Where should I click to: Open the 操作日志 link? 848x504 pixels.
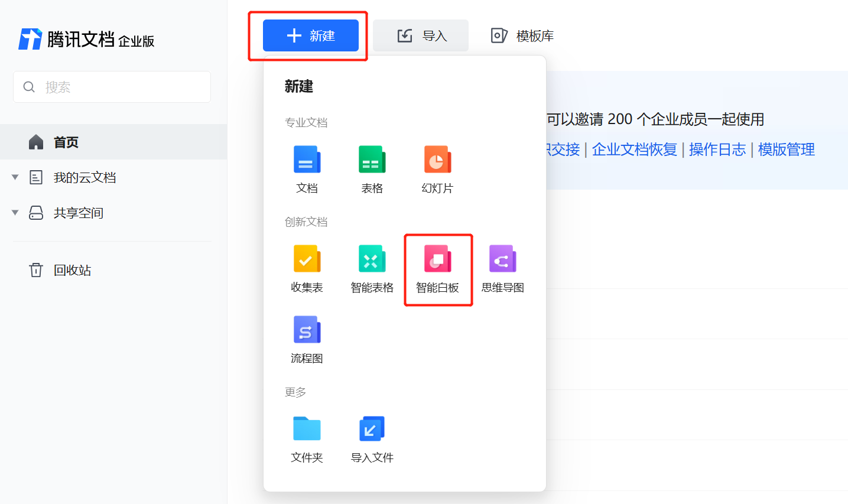717,149
